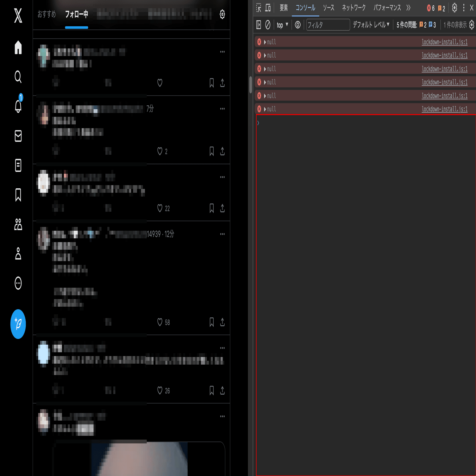Open the timeline settings gear icon
The height and width of the screenshot is (476, 476).
pos(222,15)
